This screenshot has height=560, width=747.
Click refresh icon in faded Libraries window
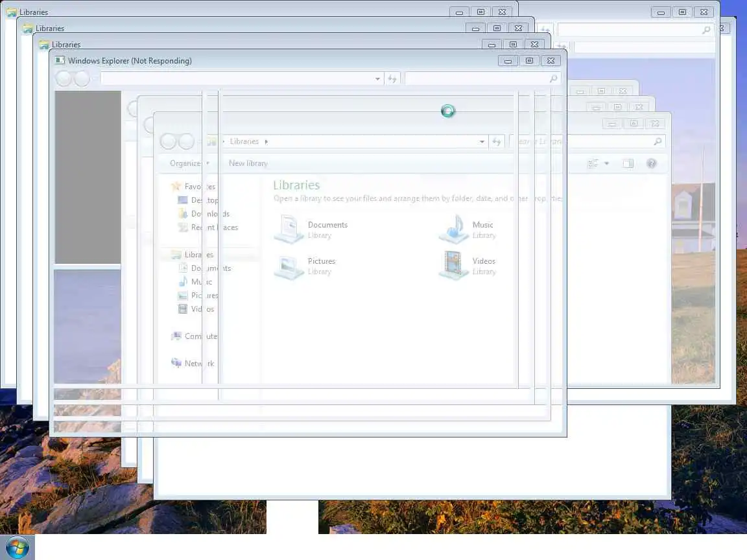[x=497, y=141]
